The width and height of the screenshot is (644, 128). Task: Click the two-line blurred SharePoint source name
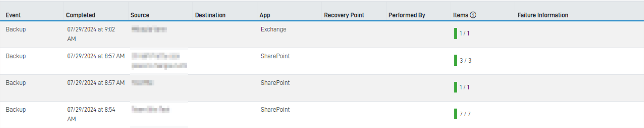(x=159, y=61)
